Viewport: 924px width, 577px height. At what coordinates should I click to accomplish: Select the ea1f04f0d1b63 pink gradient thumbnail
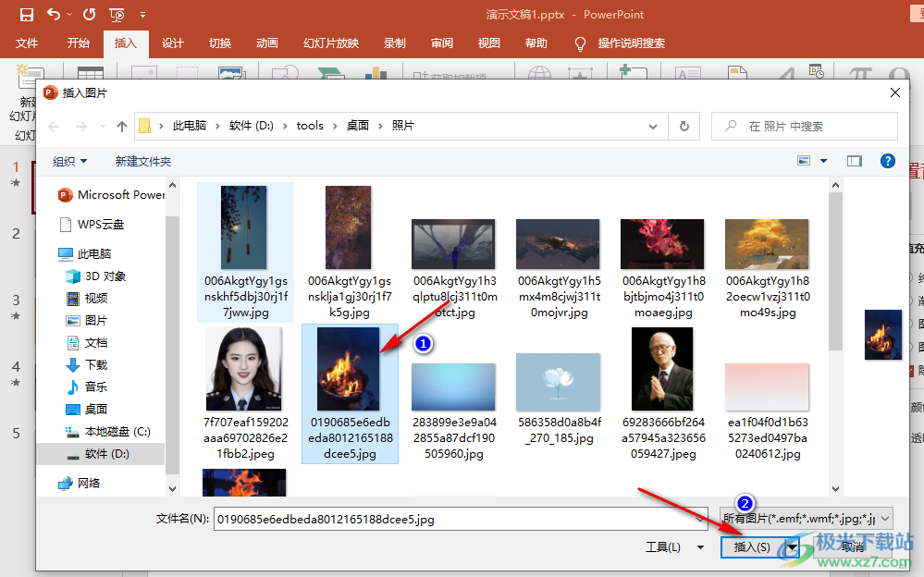click(767, 387)
